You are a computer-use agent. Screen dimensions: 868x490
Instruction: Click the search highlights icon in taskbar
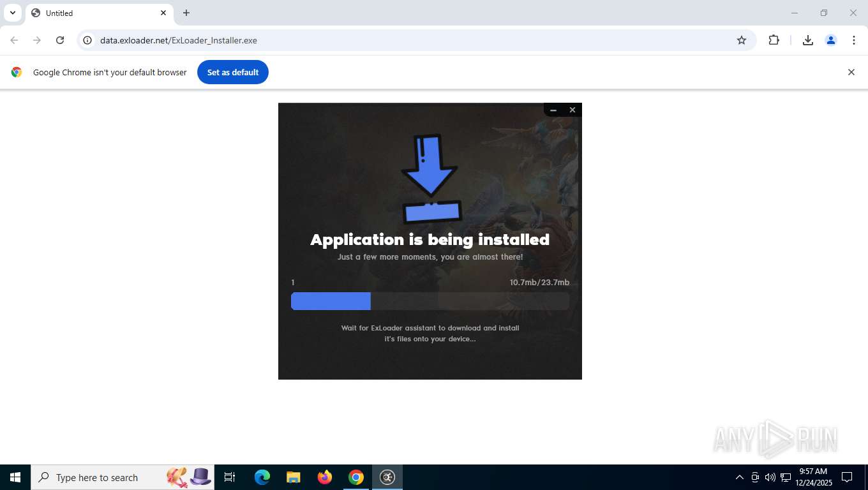pos(190,477)
